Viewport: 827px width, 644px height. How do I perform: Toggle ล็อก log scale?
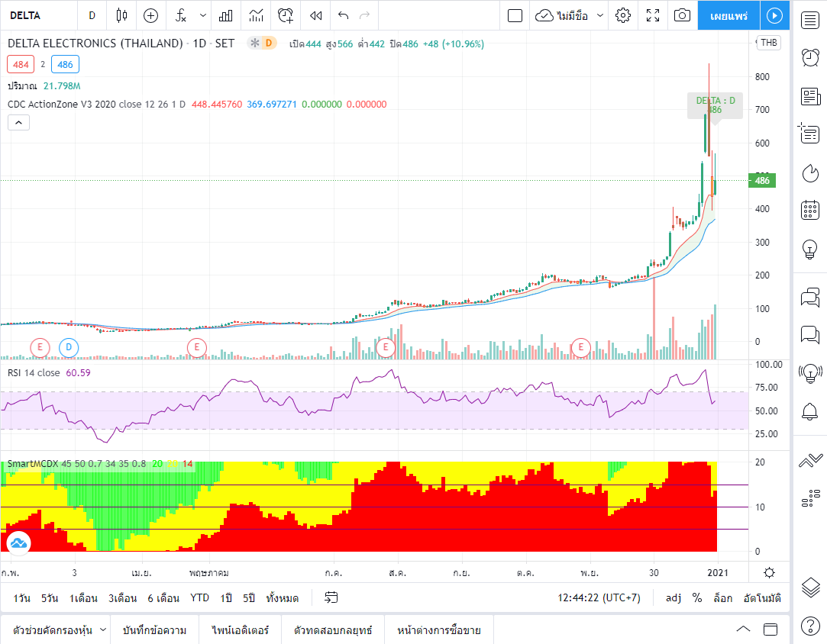(x=722, y=598)
